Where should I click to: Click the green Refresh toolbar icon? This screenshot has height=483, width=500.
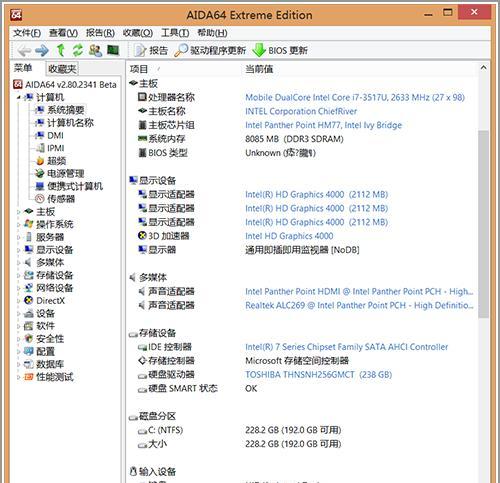coord(78,50)
